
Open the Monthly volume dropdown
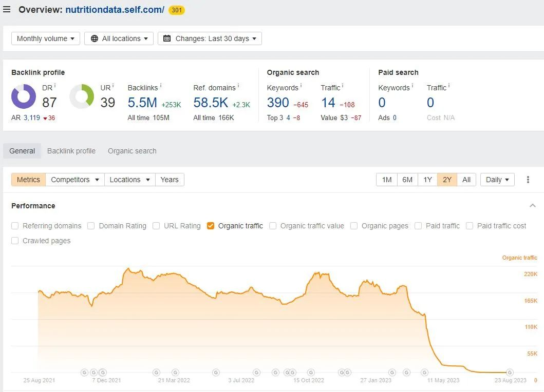point(46,38)
